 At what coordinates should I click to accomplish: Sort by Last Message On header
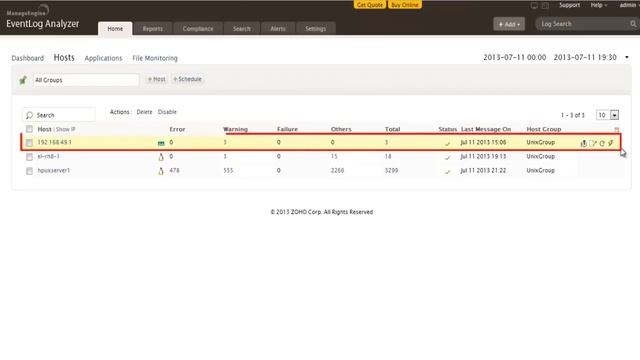pyautogui.click(x=486, y=129)
